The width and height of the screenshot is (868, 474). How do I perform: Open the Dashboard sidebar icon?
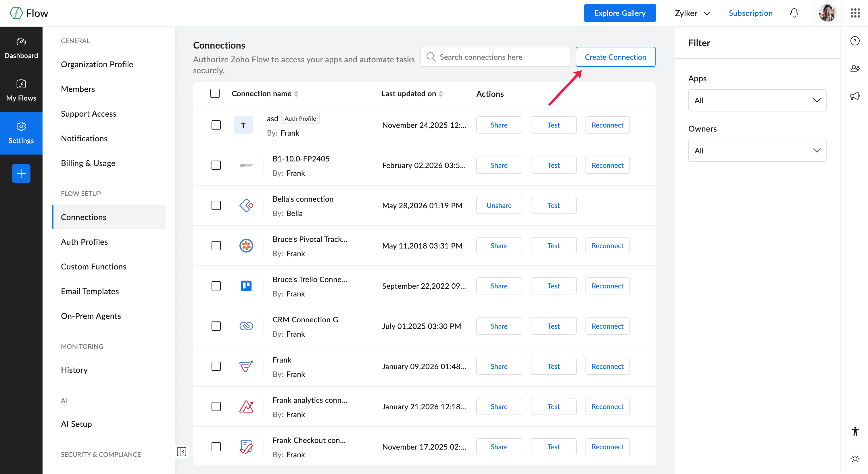21,48
